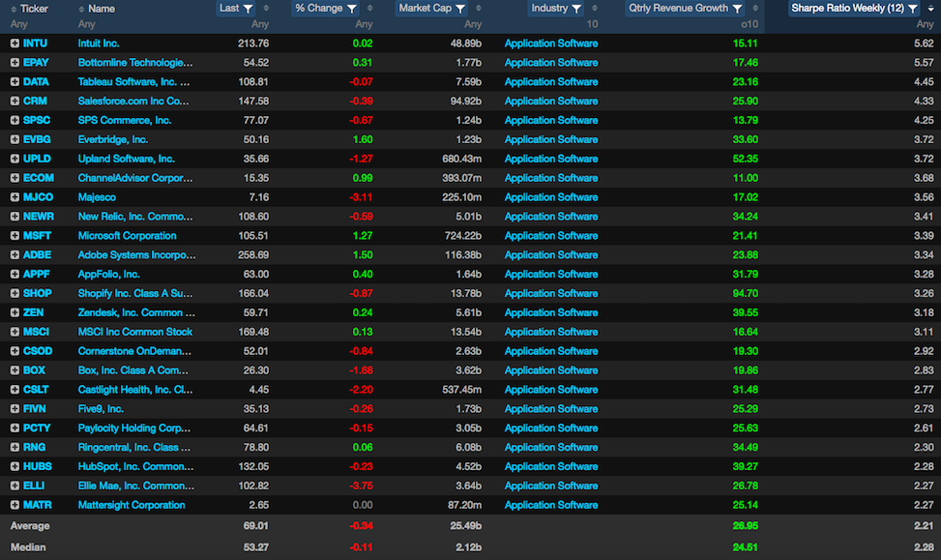Expand the EVBG row plus icon
This screenshot has height=560, width=941.
click(15, 139)
